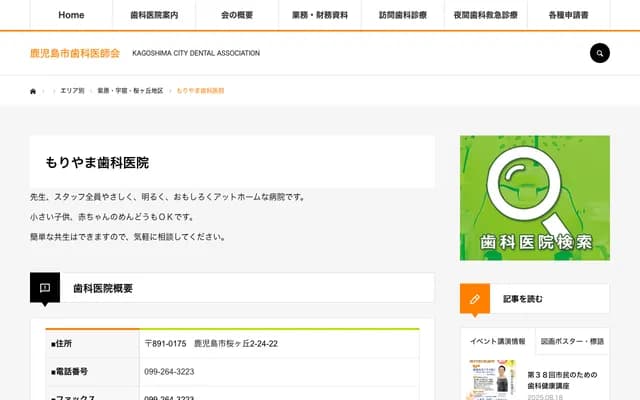Click the 桜ヶ丘地区 breadcrumb link
The image size is (640, 400).
130,91
